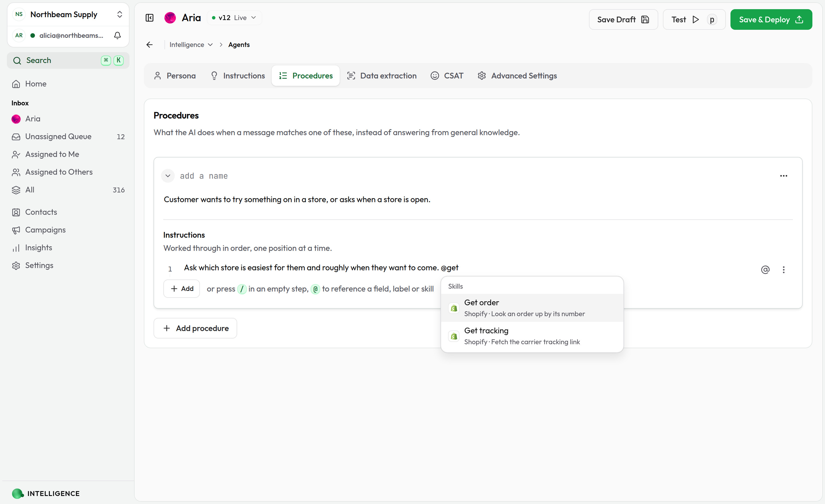This screenshot has width=825, height=504.
Task: Click the @ shortcut hint badge
Action: [x=315, y=289]
